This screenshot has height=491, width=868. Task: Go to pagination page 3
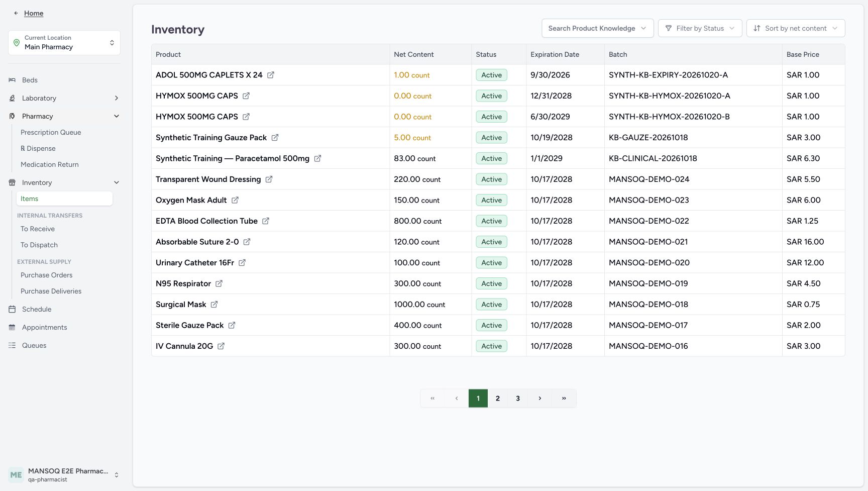coord(518,399)
